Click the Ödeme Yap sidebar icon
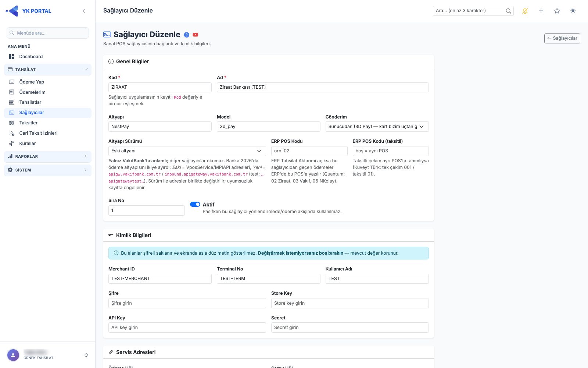588x368 pixels. 12,82
